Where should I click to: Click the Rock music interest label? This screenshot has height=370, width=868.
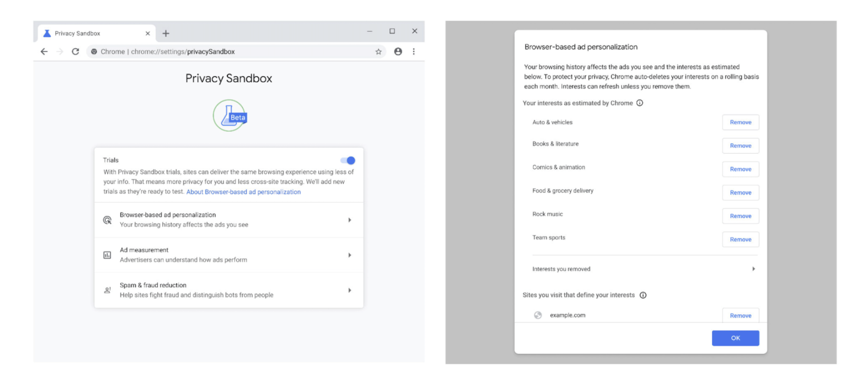547,214
